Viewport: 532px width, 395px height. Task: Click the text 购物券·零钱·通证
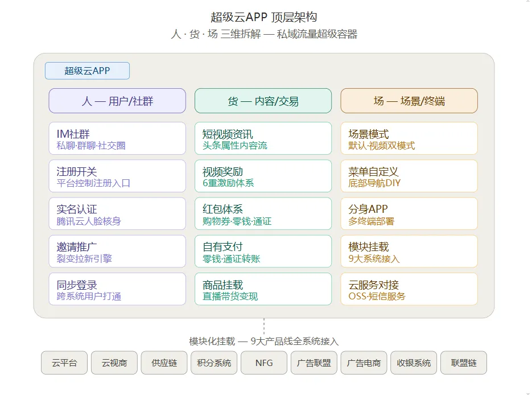pyautogui.click(x=237, y=221)
